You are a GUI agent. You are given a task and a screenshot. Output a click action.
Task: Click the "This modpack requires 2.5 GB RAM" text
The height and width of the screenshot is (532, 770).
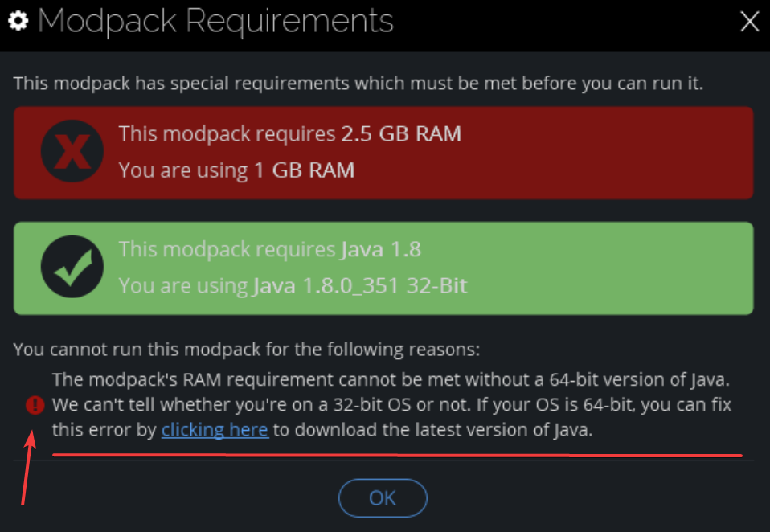pyautogui.click(x=290, y=133)
